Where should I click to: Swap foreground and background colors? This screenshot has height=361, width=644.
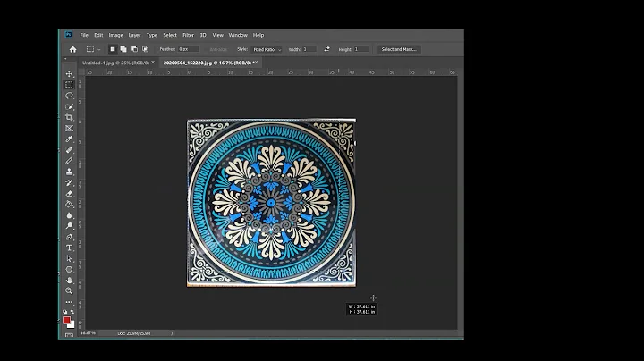point(72,312)
